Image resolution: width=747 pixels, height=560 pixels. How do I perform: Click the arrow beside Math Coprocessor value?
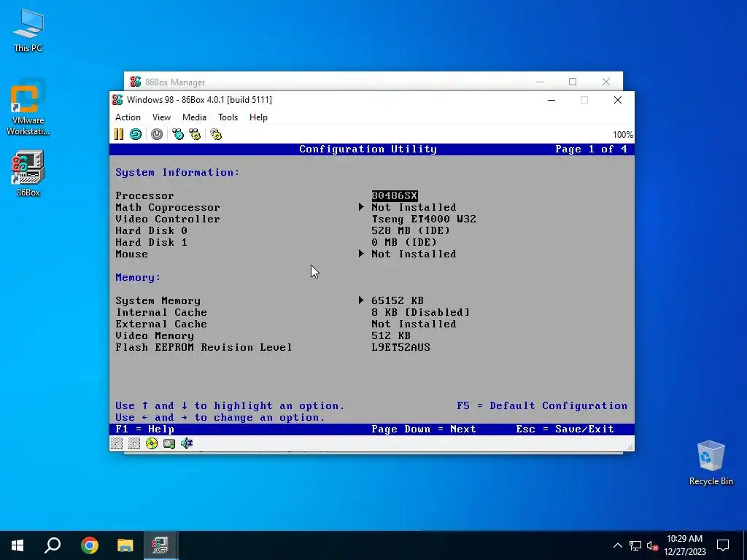(x=361, y=207)
